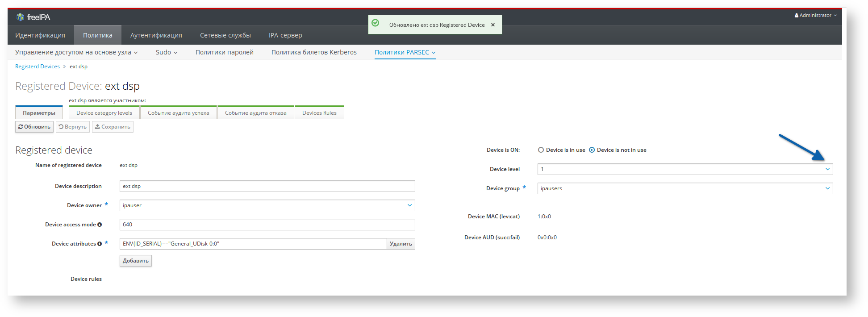The image size is (868, 317).
Task: Click info icon next to Device attributes
Action: click(100, 244)
